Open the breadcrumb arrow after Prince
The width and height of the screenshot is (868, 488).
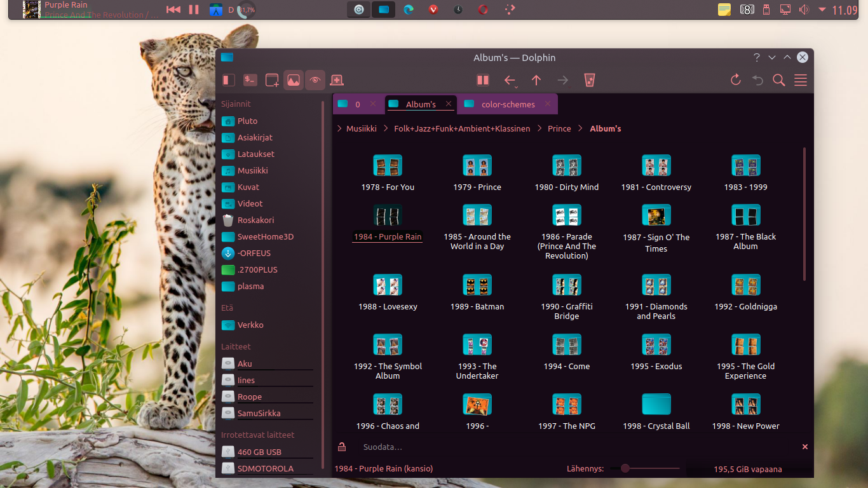click(580, 128)
